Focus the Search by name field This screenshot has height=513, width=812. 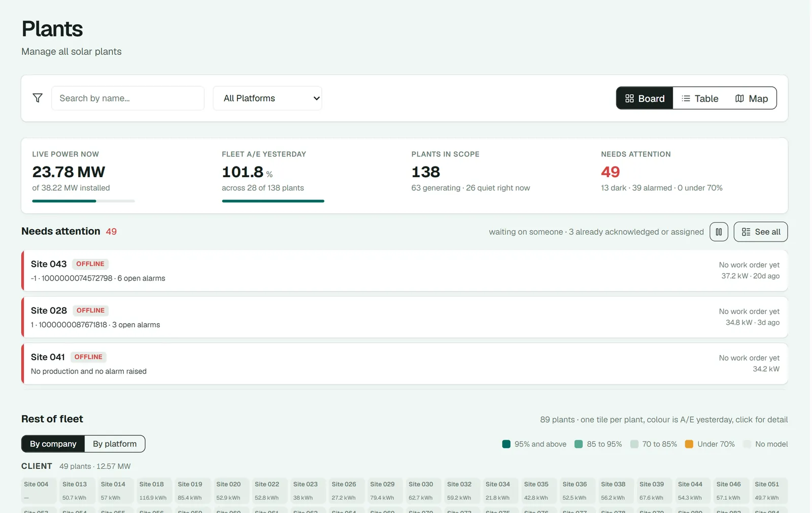click(128, 98)
